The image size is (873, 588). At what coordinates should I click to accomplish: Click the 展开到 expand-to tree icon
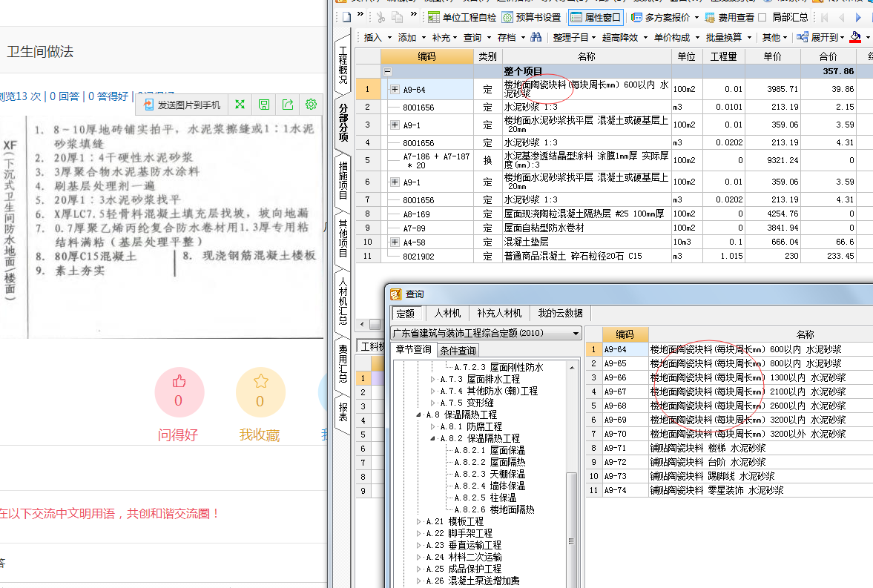(803, 37)
